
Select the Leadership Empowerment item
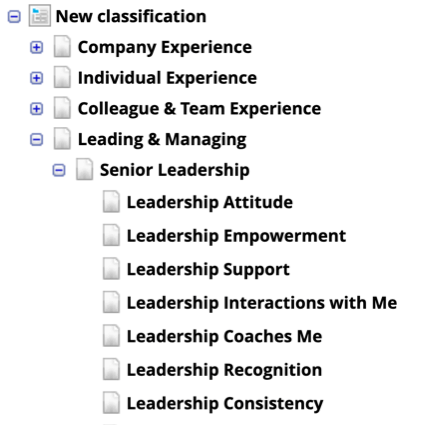coord(236,236)
